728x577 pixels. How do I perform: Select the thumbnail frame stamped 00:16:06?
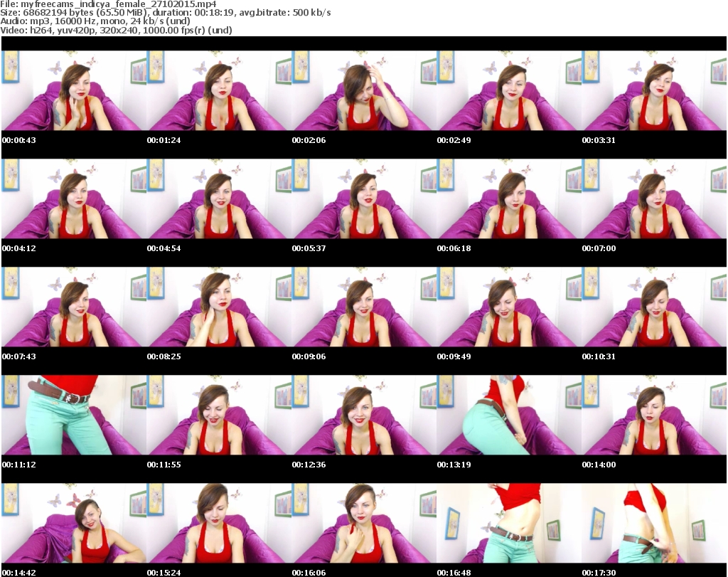coord(364,523)
